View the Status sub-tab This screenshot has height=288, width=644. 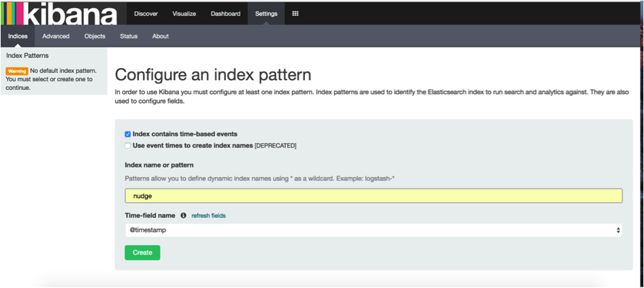pyautogui.click(x=129, y=36)
